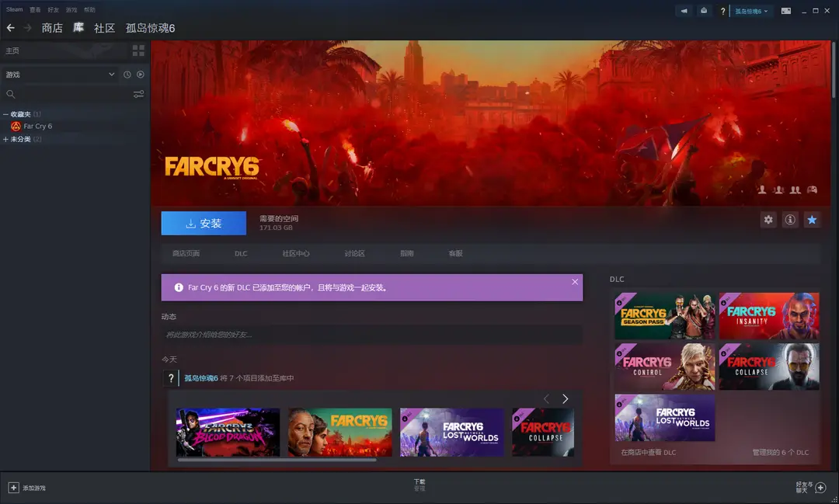
Task: Open game settings gear icon
Action: tap(768, 219)
